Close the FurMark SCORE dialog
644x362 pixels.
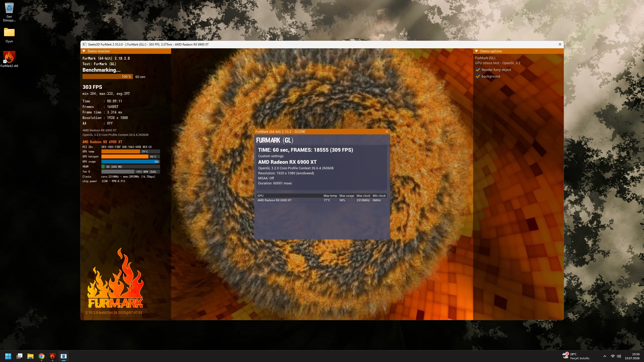tap(387, 132)
